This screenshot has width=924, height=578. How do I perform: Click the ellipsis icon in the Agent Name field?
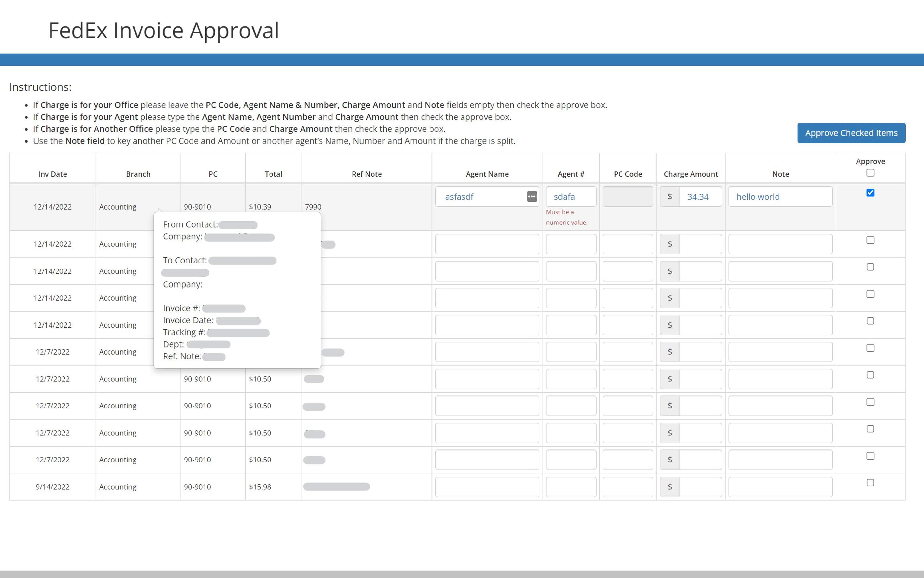point(532,197)
